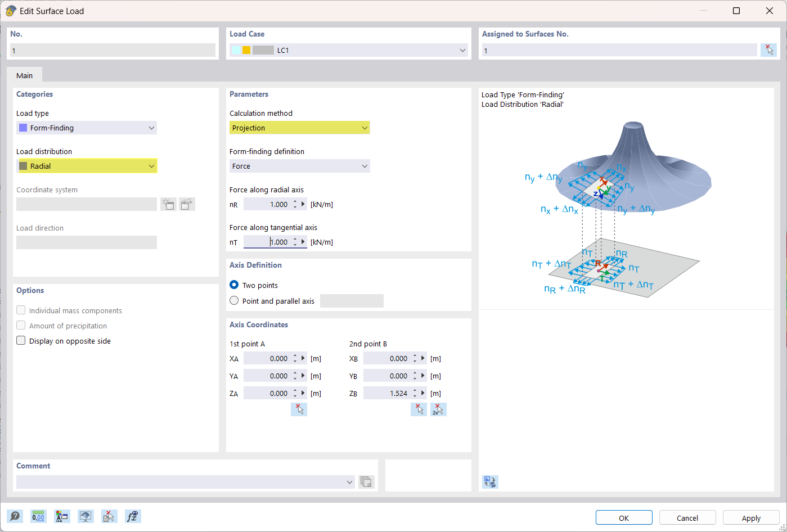Open the comment library icon
Viewport: 787px width, 532px height.
pyautogui.click(x=366, y=482)
